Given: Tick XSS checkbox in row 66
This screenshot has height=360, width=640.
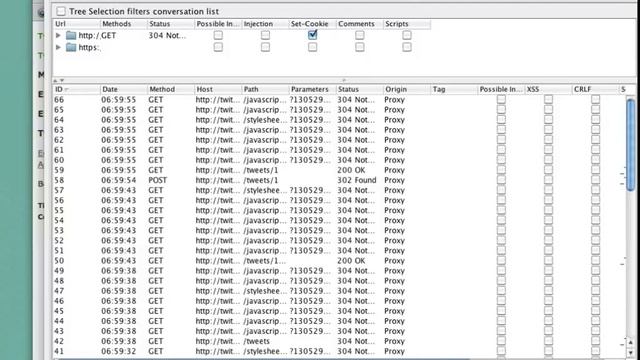Looking at the screenshot, I should tap(548, 99).
